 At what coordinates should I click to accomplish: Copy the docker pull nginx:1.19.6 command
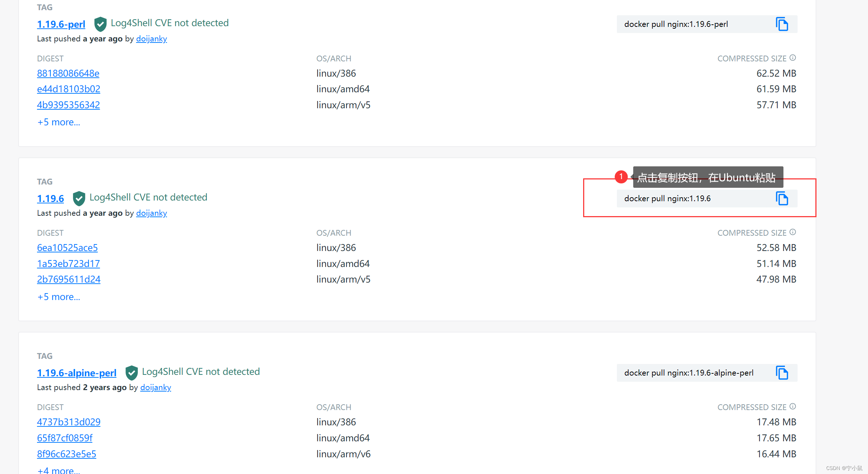(782, 199)
